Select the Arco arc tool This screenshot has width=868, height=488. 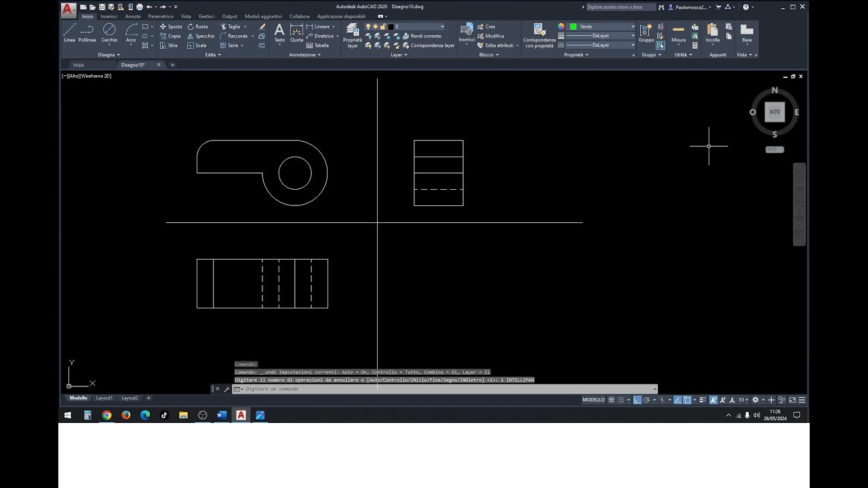point(131,33)
